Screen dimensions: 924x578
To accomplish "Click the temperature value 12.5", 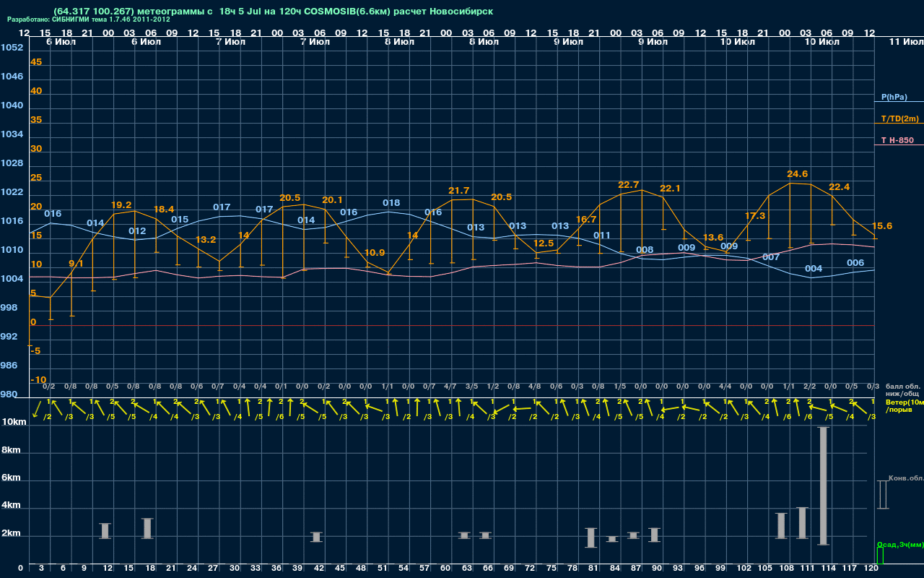I will [x=543, y=243].
